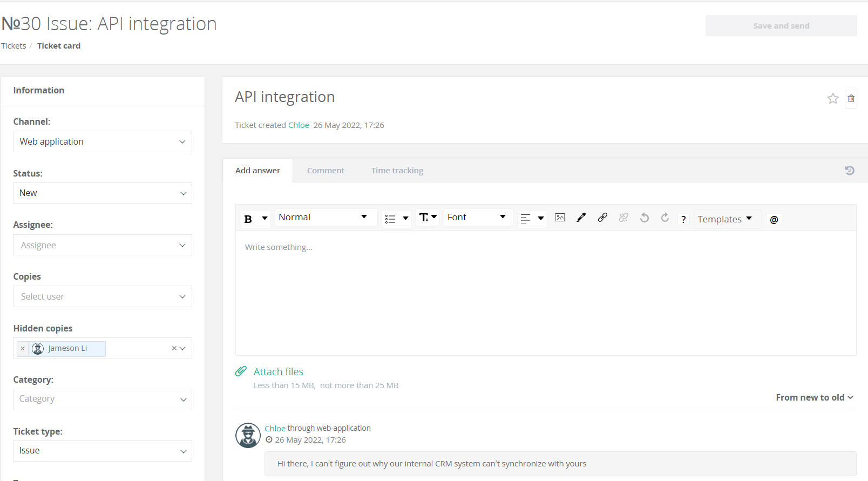Click Ticket card breadcrumb
This screenshot has height=481, width=868.
click(59, 46)
